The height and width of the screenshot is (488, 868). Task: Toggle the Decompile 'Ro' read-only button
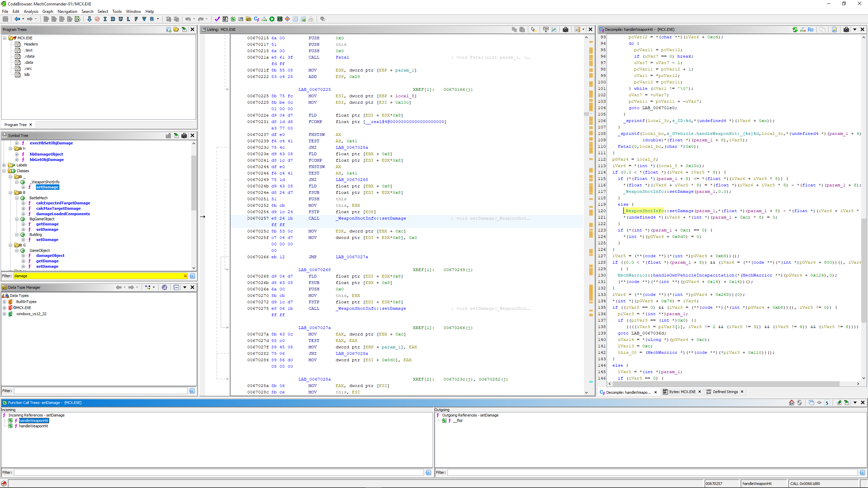810,29
